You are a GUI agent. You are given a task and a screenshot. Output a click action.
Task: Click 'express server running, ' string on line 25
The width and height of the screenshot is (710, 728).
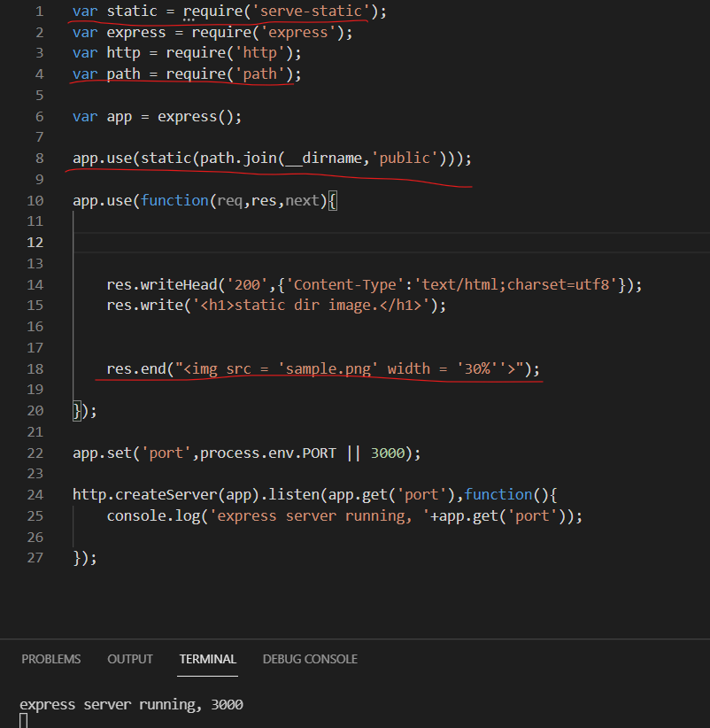pyautogui.click(x=320, y=516)
